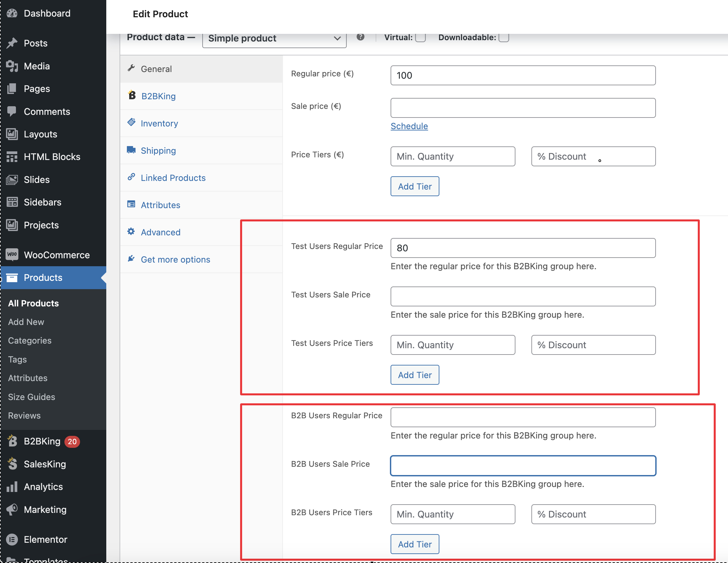This screenshot has height=563, width=728.
Task: Open Reviews submenu item
Action: click(24, 415)
